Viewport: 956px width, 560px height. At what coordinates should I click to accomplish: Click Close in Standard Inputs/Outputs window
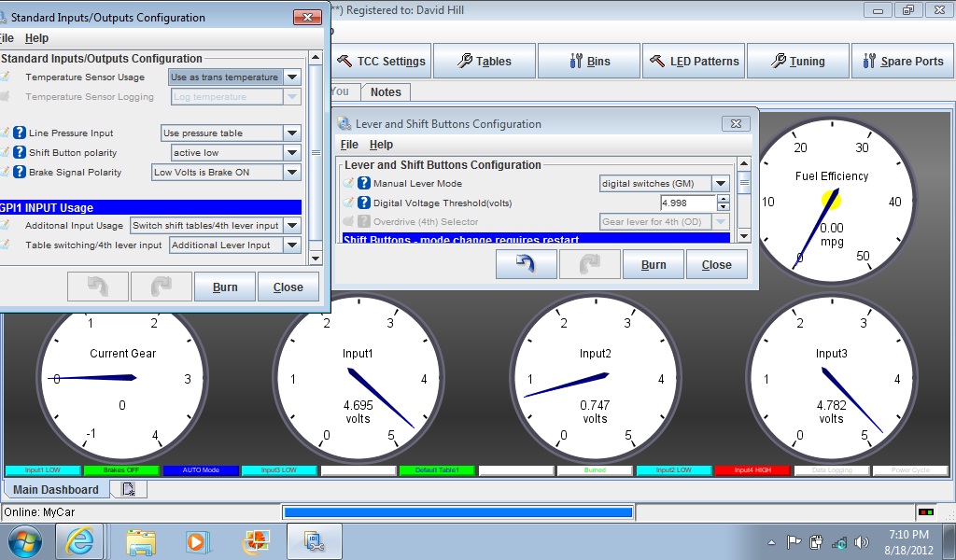click(288, 287)
